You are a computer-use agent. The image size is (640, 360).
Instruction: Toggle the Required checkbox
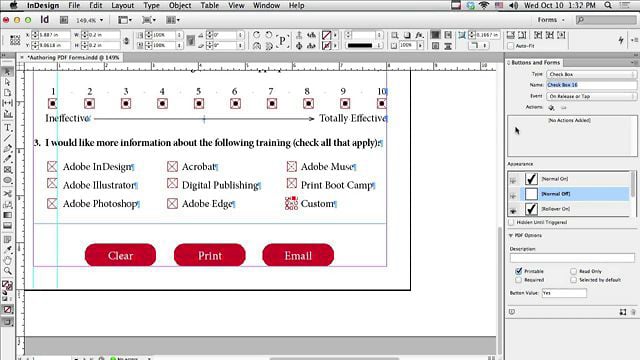[518, 280]
